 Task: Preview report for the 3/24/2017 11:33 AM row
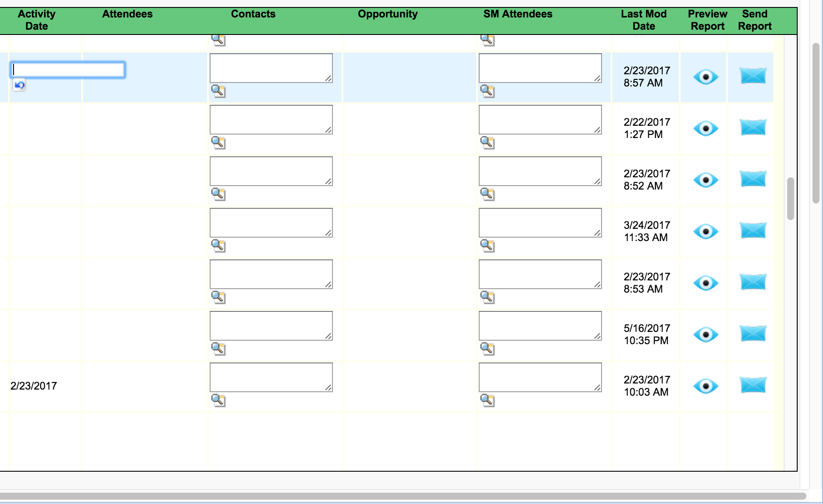pos(705,231)
